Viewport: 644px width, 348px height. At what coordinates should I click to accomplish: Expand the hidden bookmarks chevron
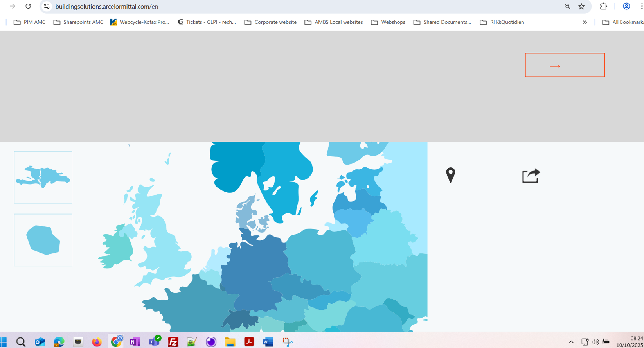click(x=585, y=22)
